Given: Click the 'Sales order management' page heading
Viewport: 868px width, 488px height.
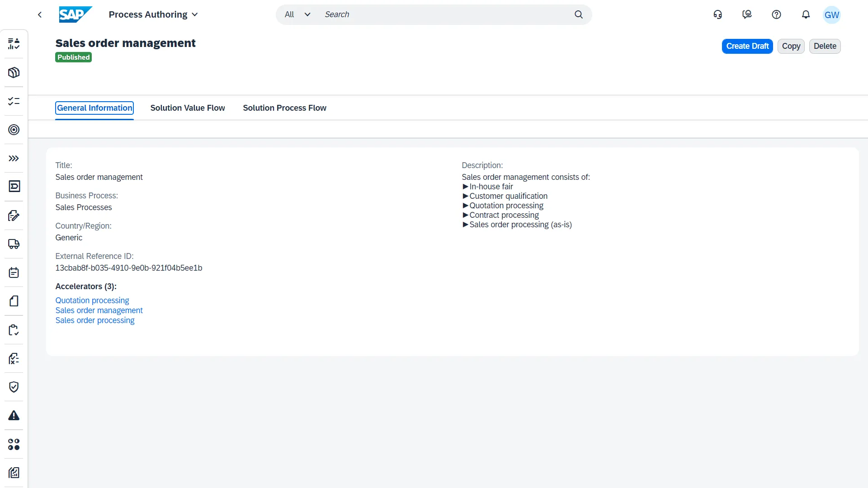Looking at the screenshot, I should tap(125, 43).
